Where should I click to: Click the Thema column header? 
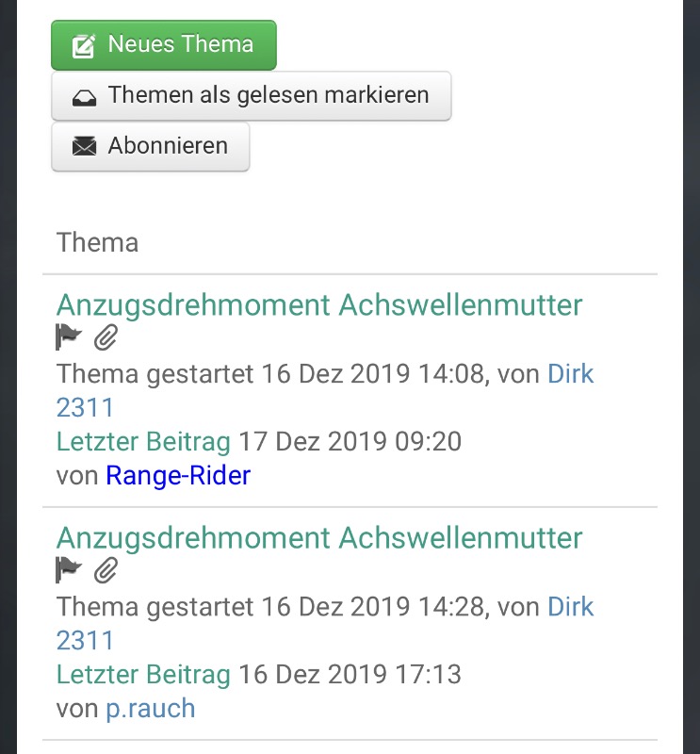98,242
